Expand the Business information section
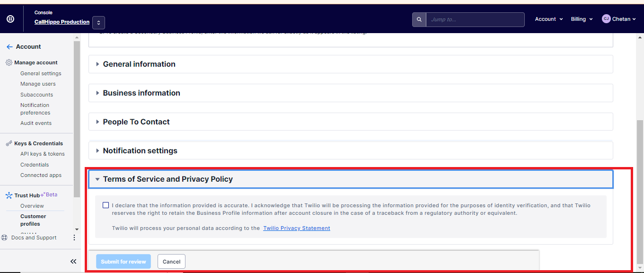 pos(351,93)
